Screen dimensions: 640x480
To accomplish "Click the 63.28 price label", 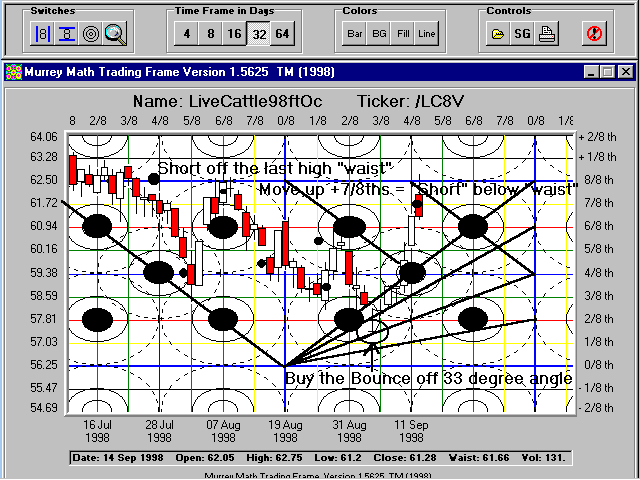I will [44, 158].
